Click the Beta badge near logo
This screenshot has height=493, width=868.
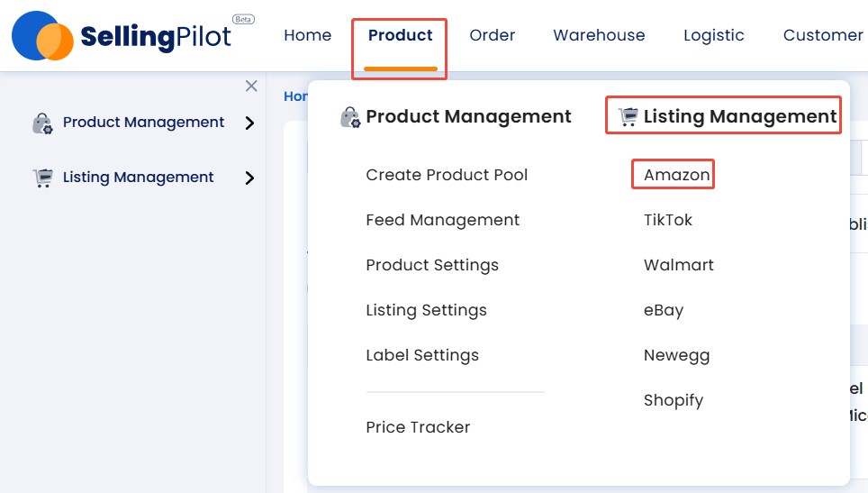[243, 20]
